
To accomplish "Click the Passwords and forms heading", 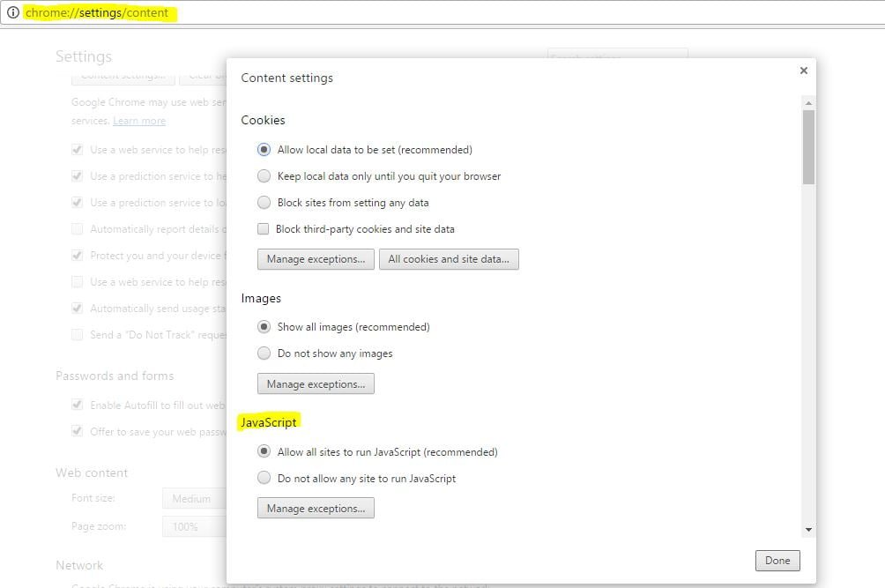I will (115, 376).
